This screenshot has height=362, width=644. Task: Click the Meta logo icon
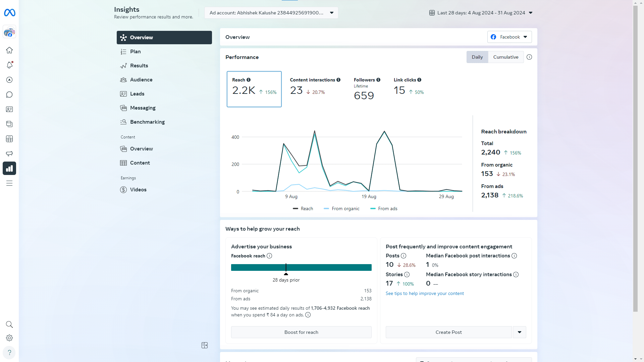(x=9, y=13)
